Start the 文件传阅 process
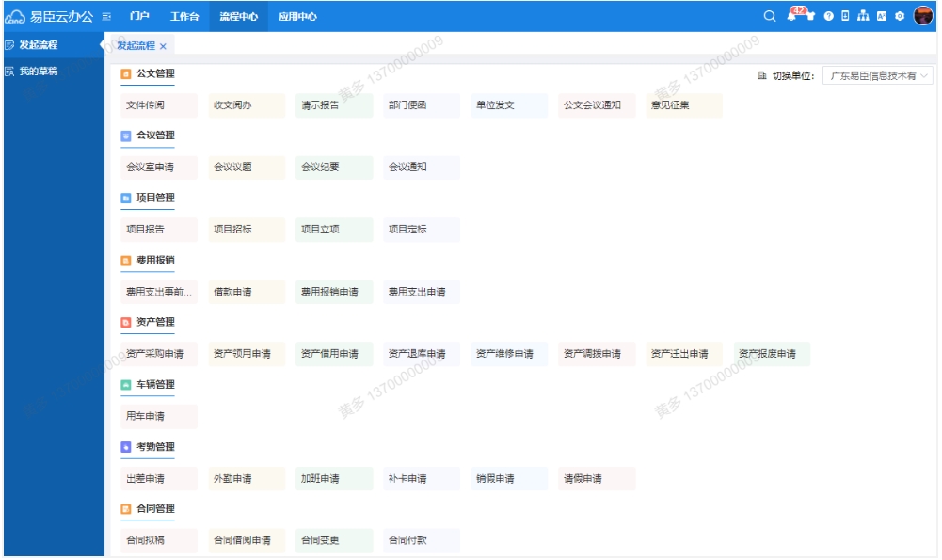The image size is (942, 560). (x=159, y=105)
